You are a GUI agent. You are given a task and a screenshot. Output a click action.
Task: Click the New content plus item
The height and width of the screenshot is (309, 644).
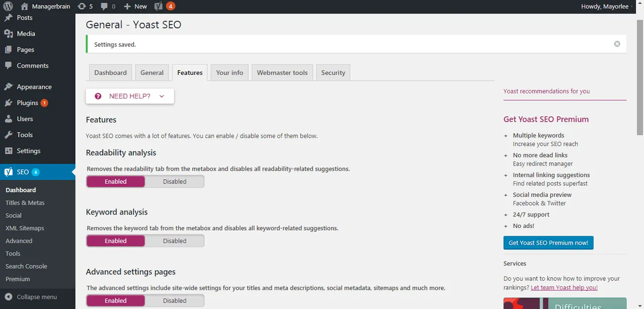[135, 7]
